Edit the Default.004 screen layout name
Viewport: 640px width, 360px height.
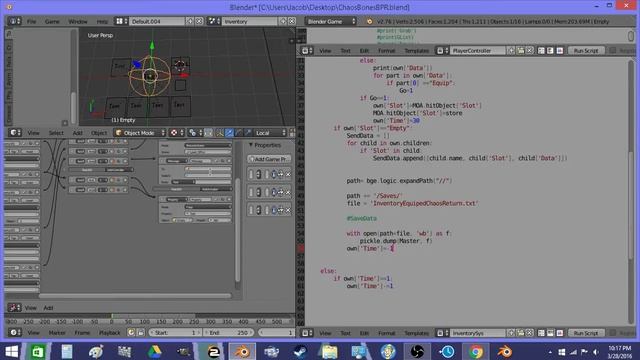pyautogui.click(x=157, y=21)
